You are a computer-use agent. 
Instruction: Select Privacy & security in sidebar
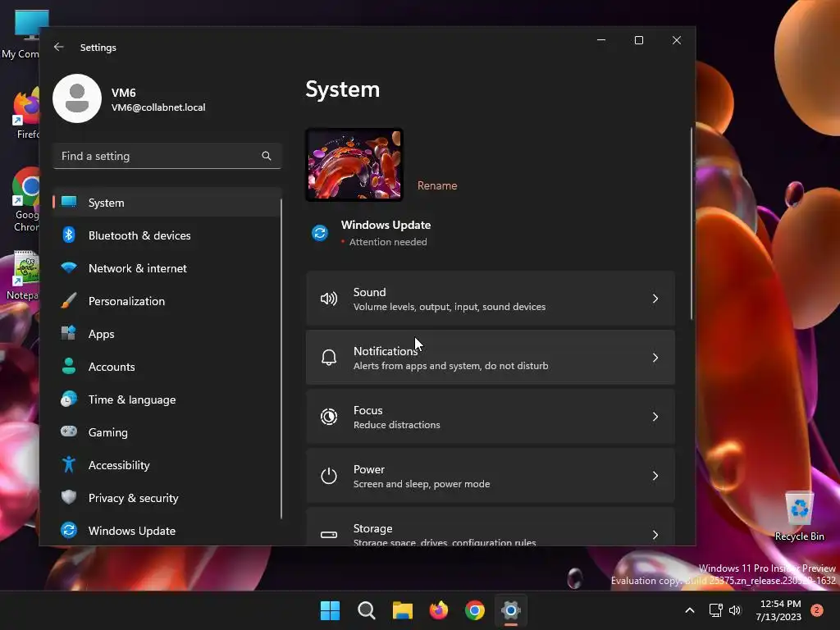pos(167,498)
